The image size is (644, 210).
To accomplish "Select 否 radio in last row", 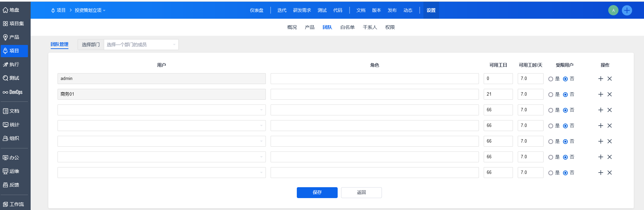I will pos(565,173).
